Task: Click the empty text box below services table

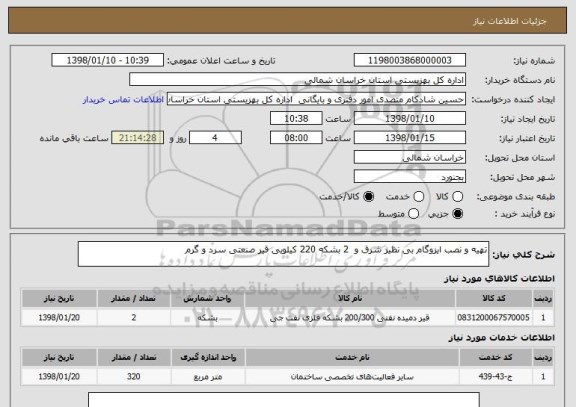Action: point(284,400)
